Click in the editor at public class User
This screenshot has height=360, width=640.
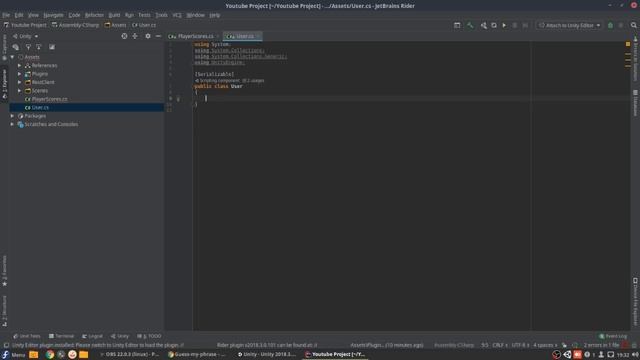pos(218,87)
